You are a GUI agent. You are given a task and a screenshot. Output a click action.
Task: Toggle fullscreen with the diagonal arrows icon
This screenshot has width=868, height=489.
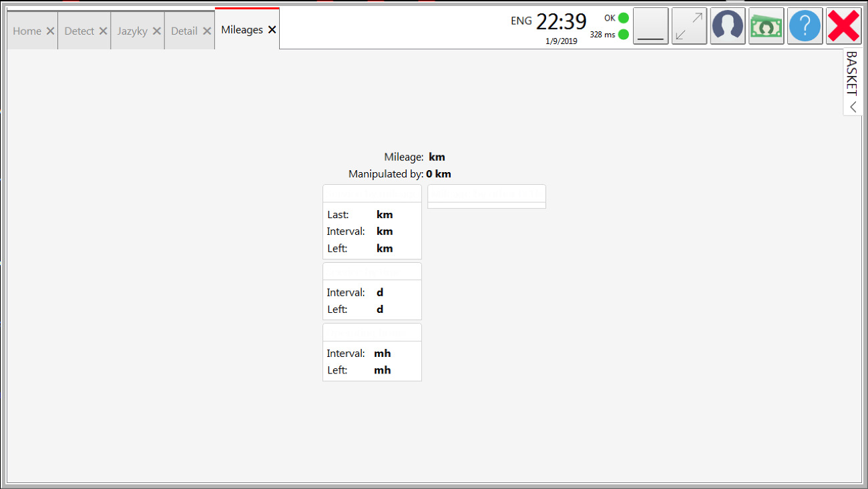689,26
